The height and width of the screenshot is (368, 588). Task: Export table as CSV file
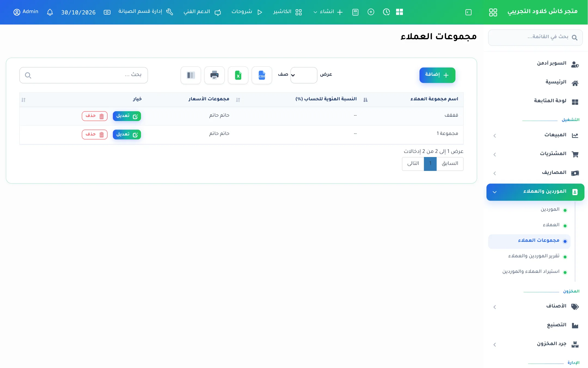[262, 75]
